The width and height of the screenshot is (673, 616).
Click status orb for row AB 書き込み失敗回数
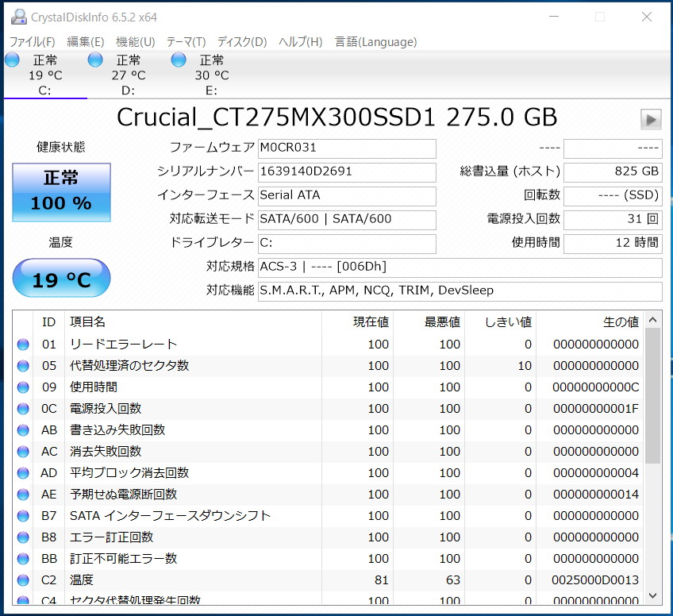[x=23, y=430]
